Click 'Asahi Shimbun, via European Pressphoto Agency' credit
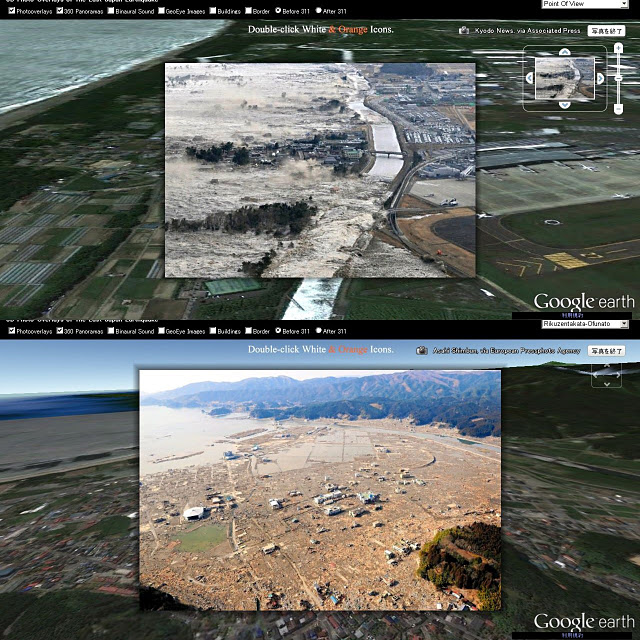 [507, 351]
